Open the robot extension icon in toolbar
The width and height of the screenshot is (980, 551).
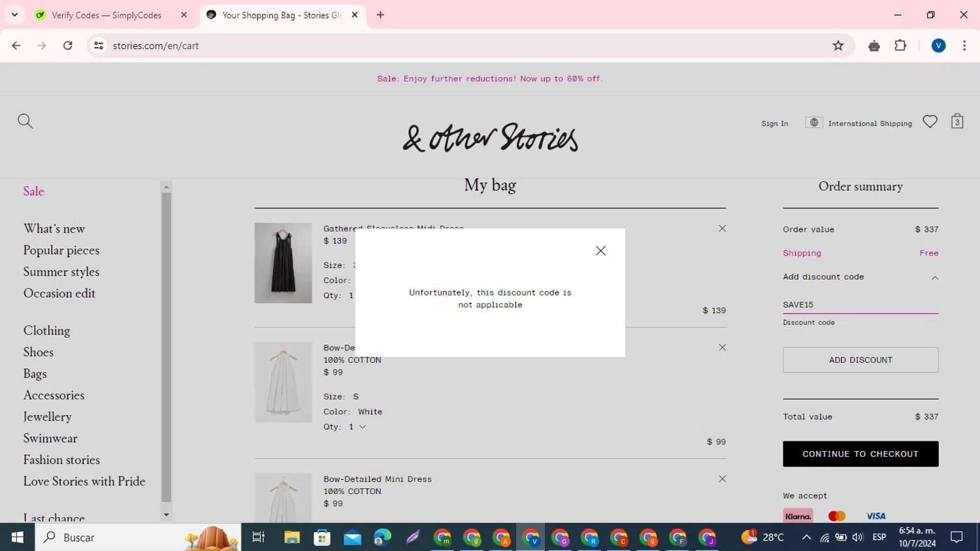tap(874, 46)
